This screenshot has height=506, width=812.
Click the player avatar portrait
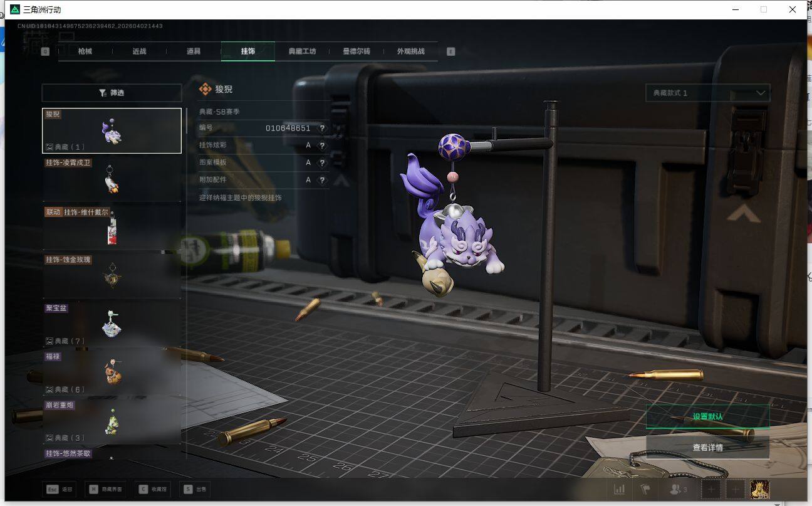(x=759, y=489)
